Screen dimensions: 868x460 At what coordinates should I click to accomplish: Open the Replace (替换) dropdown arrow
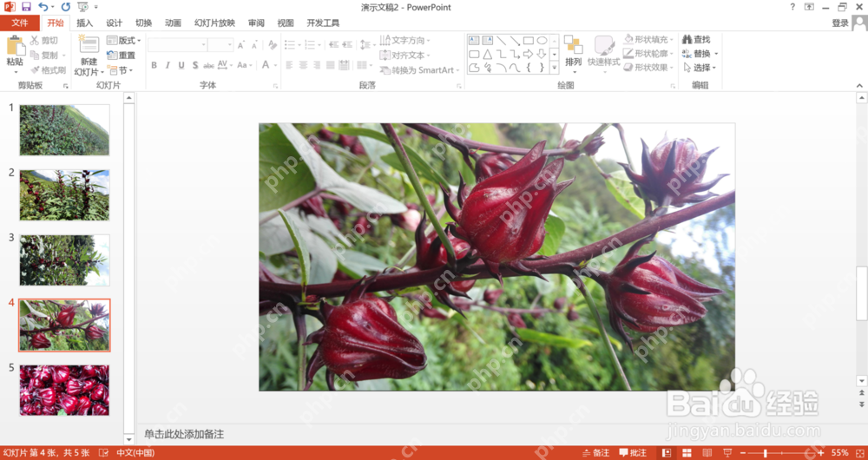click(x=716, y=54)
